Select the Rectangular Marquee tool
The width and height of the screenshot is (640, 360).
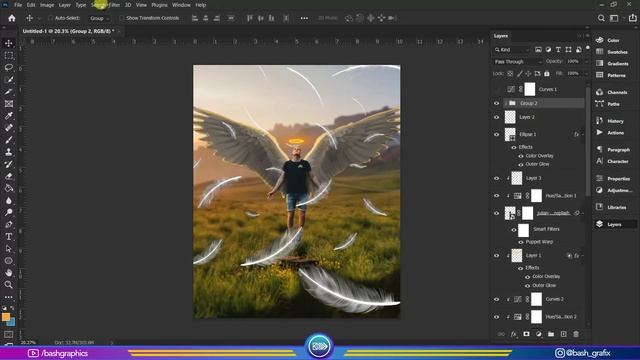point(9,56)
